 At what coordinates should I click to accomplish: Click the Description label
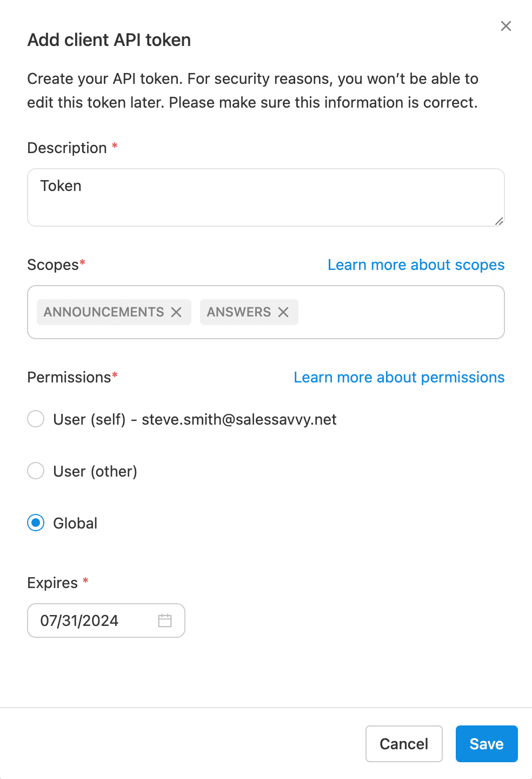tap(66, 148)
